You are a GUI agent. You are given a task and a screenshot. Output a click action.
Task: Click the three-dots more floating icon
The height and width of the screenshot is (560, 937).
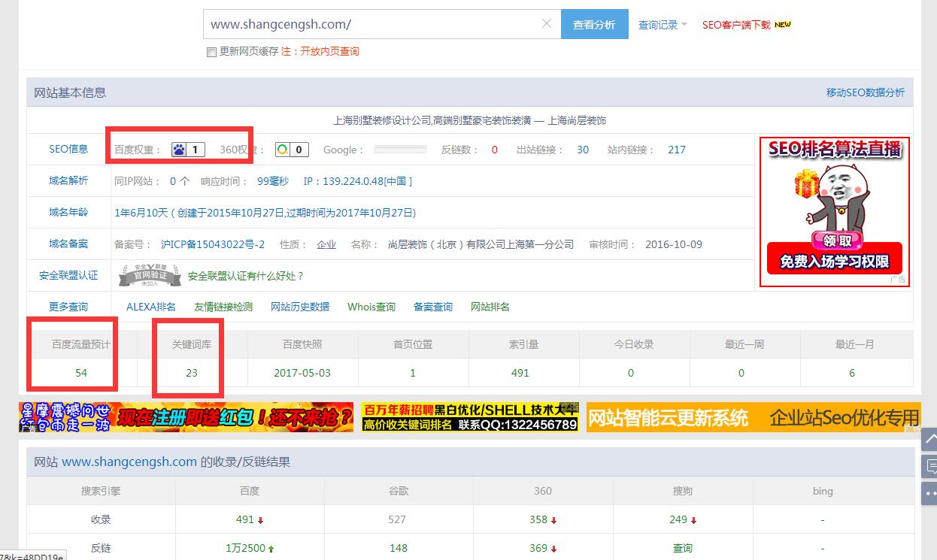coord(929,493)
